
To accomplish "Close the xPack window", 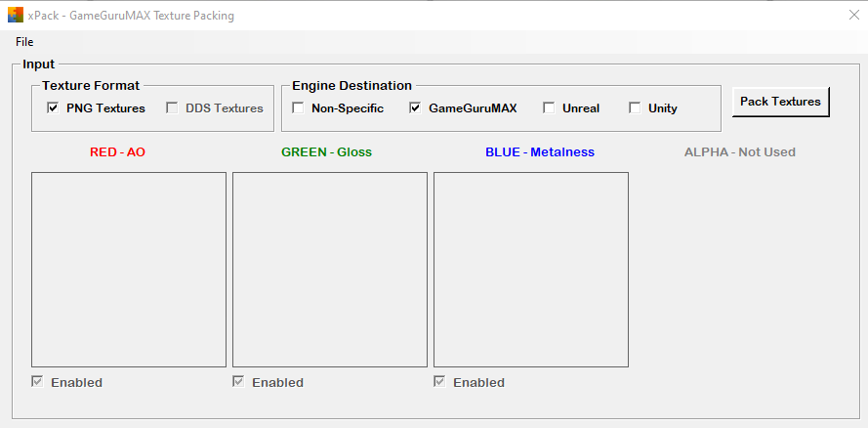I will tap(854, 15).
